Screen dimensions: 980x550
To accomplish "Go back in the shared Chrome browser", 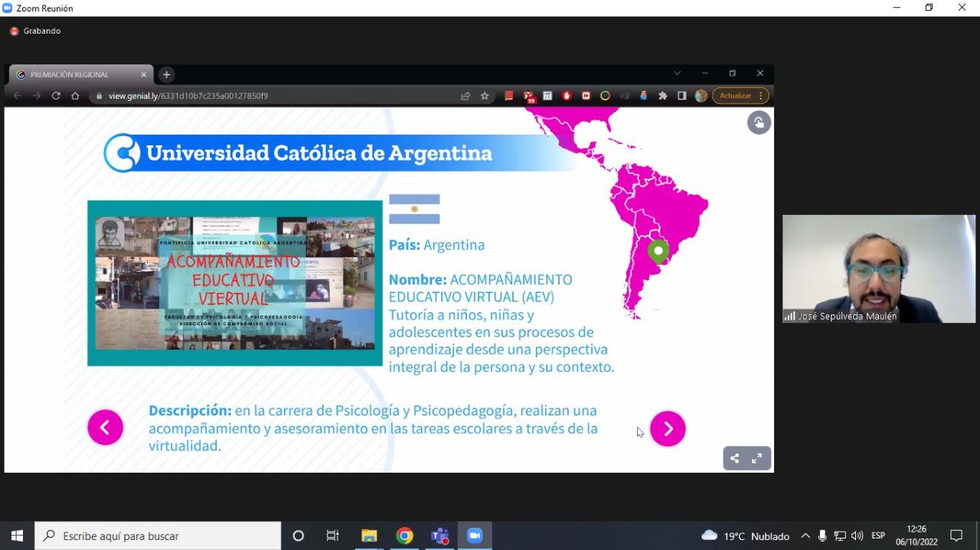I will pyautogui.click(x=18, y=96).
